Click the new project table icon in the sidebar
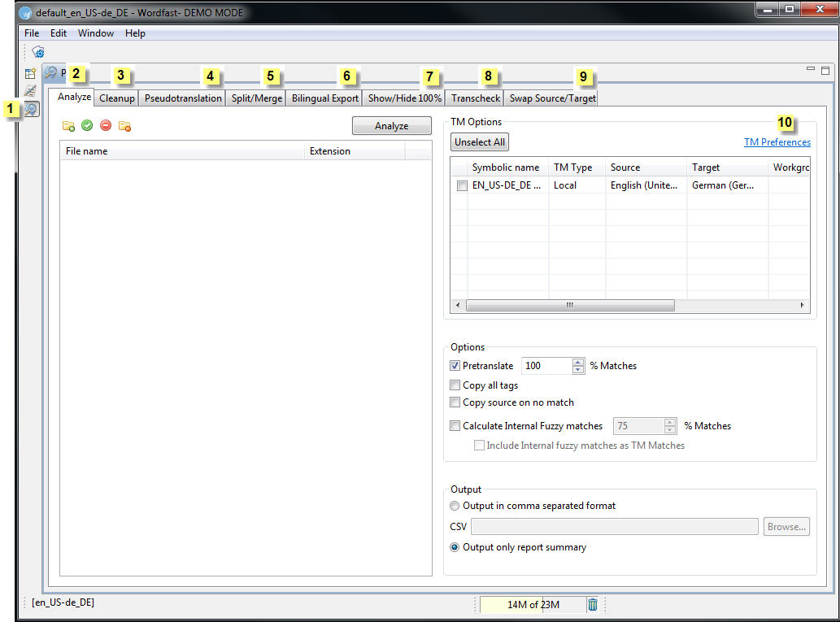This screenshot has width=840, height=622. coord(31,73)
